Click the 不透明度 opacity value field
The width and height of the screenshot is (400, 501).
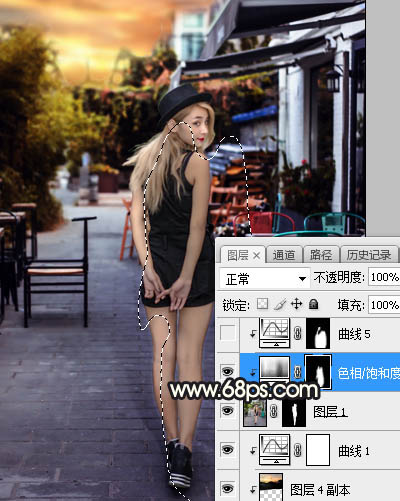pos(384,277)
